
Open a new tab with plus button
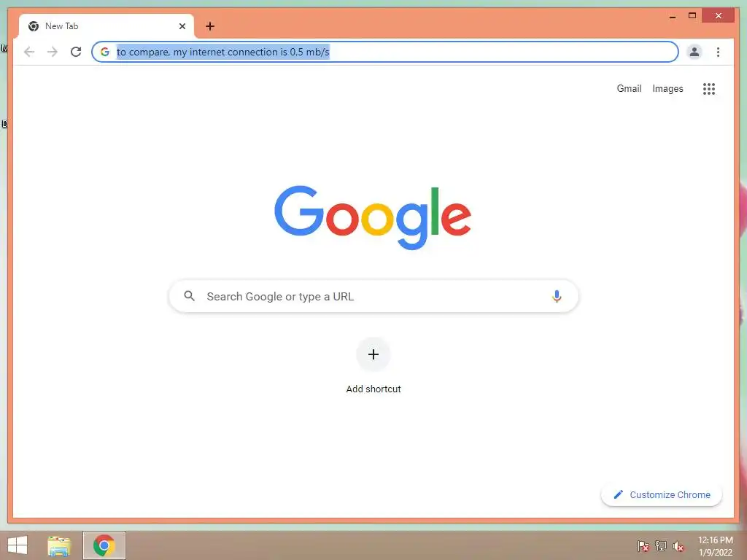click(210, 26)
